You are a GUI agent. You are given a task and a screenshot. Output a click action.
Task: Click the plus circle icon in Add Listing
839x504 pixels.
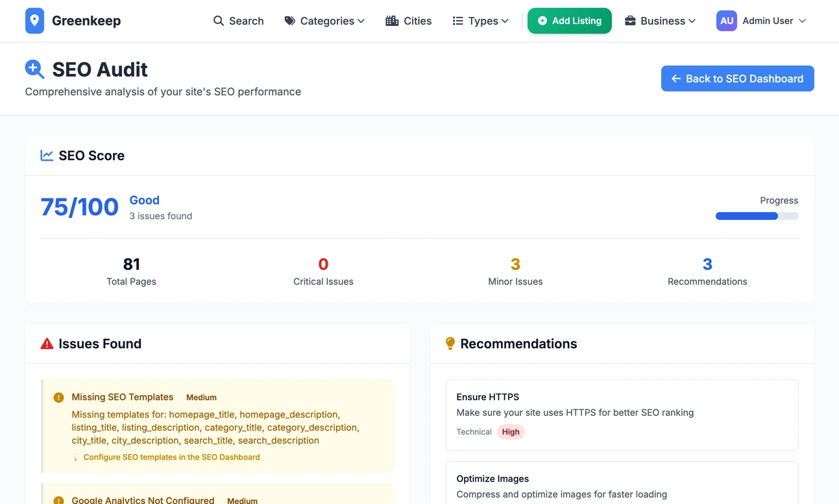(x=542, y=21)
